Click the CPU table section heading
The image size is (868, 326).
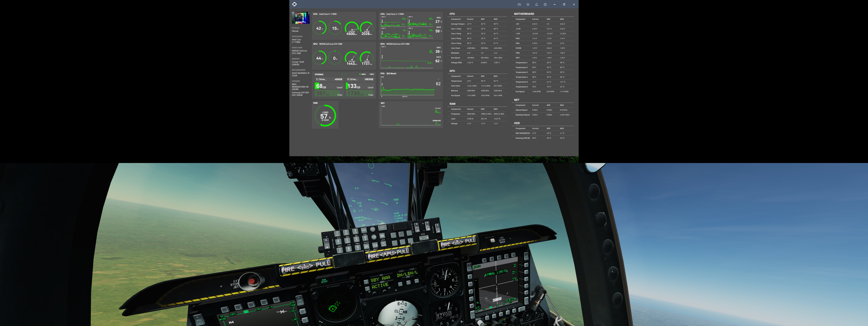(452, 14)
